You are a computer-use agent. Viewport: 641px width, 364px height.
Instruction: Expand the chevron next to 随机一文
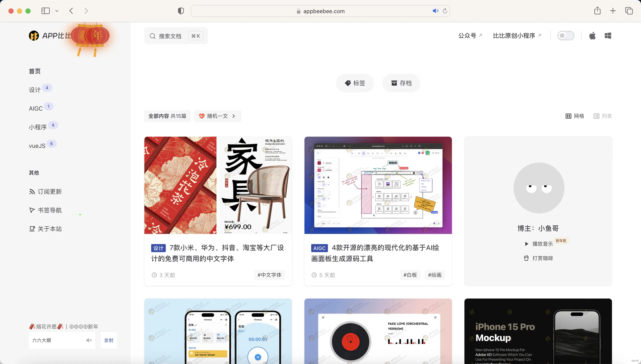[x=234, y=116]
